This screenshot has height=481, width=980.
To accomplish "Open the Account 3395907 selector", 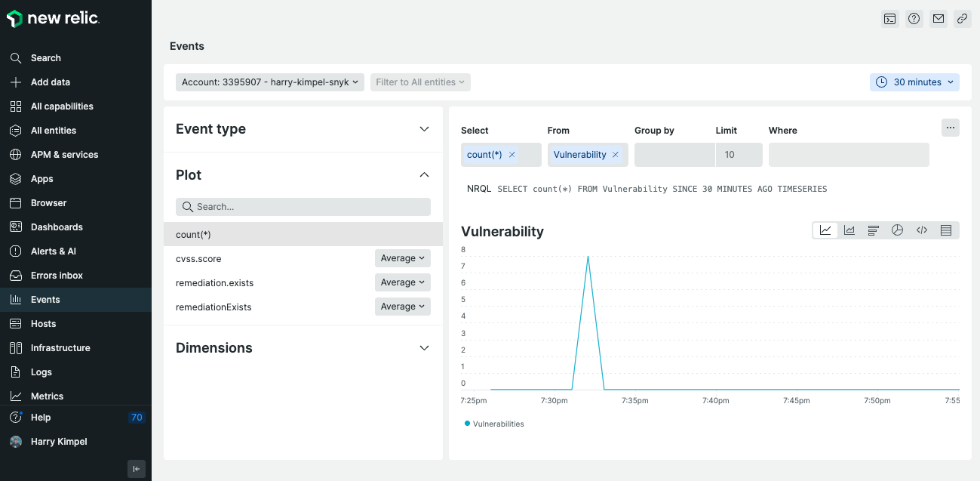I will click(269, 82).
